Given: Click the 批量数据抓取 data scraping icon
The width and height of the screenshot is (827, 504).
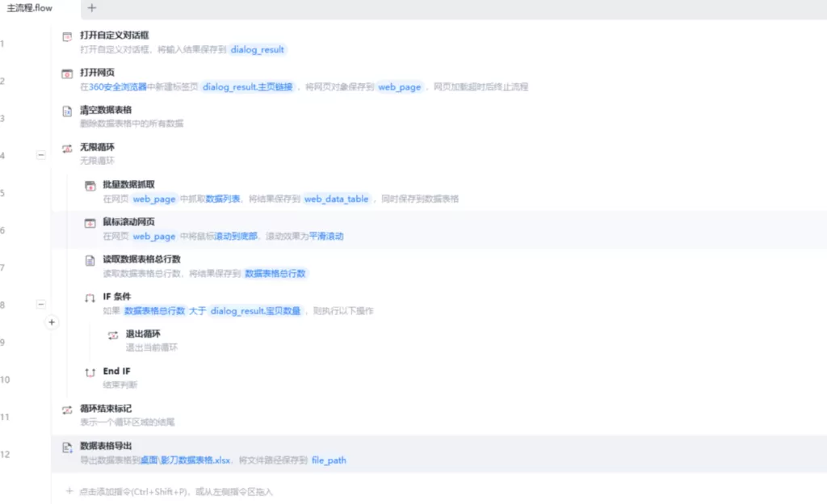Looking at the screenshot, I should pos(89,185).
